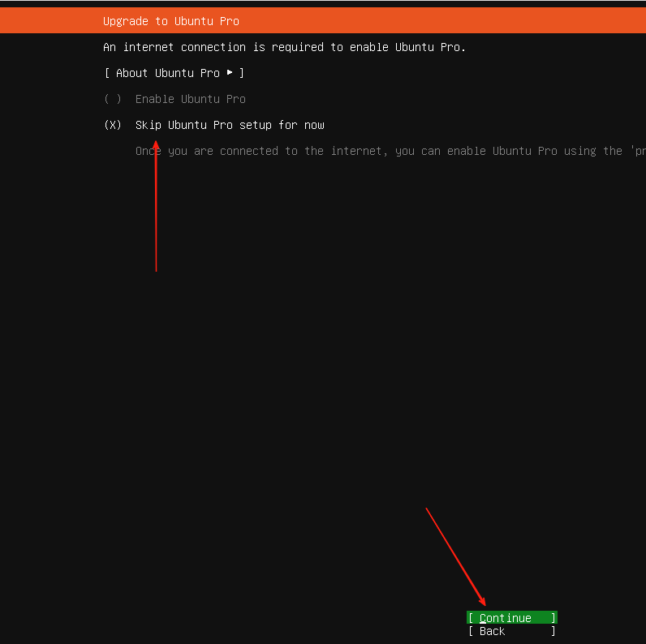Click the underlined C in Continue
This screenshot has width=646, height=644.
[x=483, y=618]
